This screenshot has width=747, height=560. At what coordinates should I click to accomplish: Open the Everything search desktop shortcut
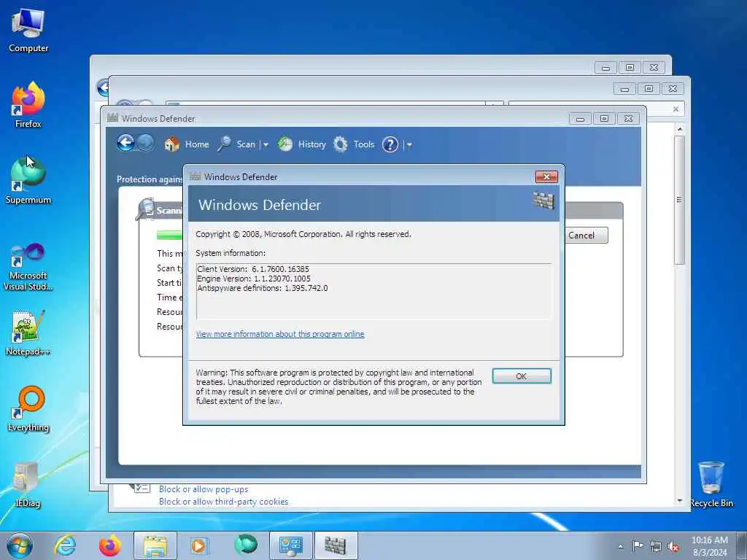pos(28,409)
